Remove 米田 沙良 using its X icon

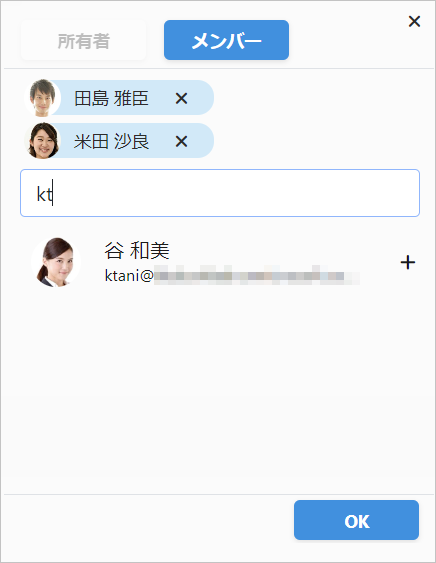point(181,141)
